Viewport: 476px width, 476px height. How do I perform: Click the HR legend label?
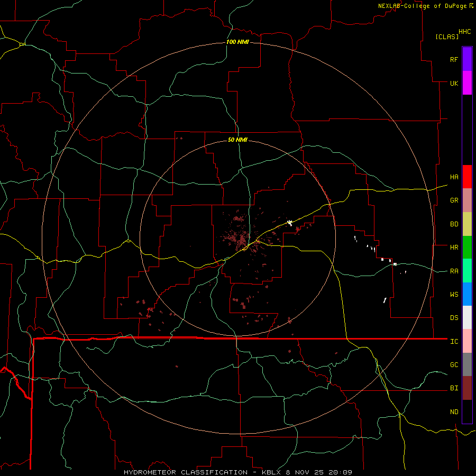click(454, 248)
